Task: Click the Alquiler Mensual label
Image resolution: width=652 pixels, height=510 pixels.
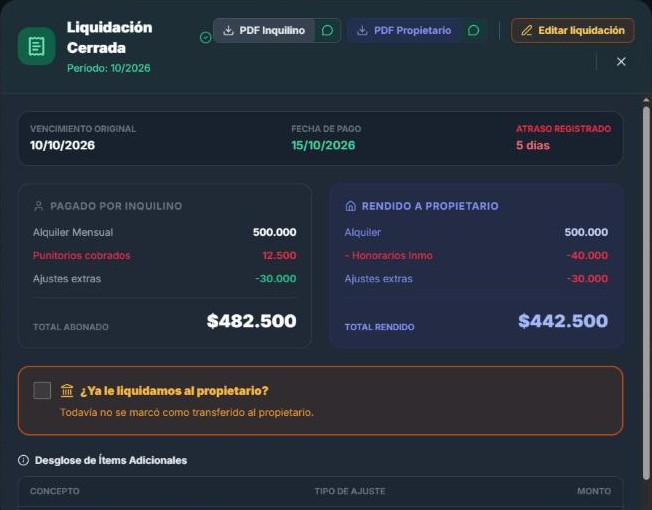Action: tap(73, 232)
